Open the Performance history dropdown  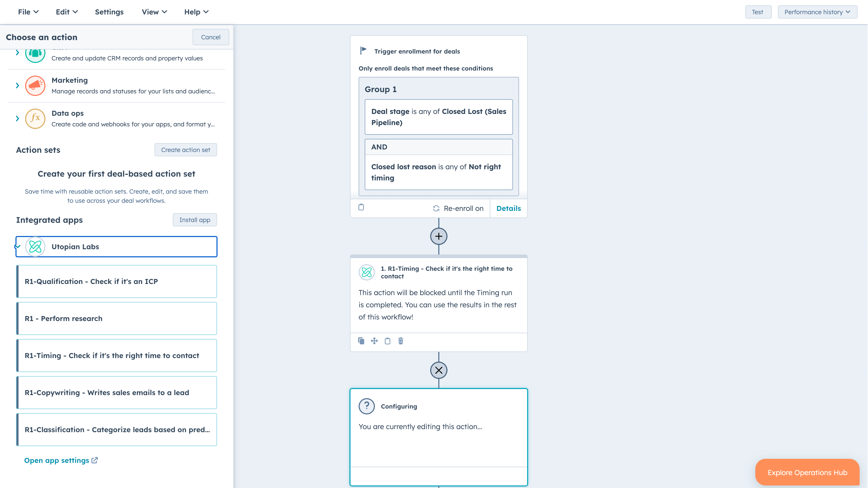pyautogui.click(x=817, y=12)
